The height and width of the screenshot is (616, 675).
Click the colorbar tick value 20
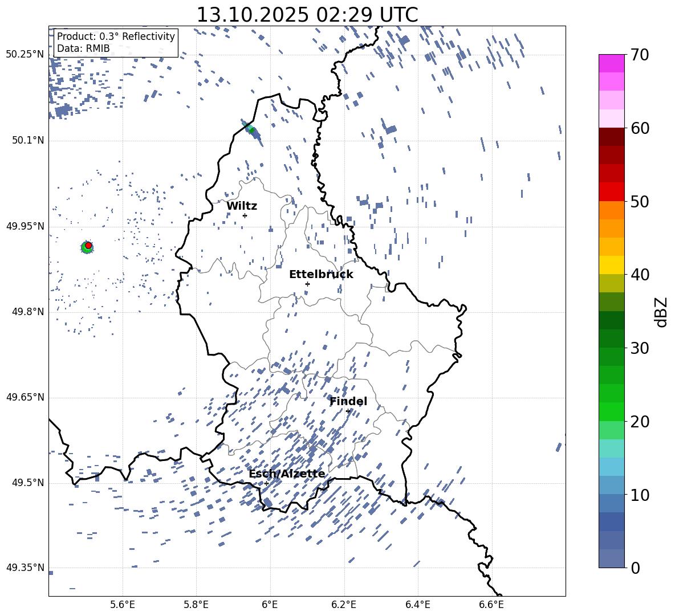coord(640,422)
